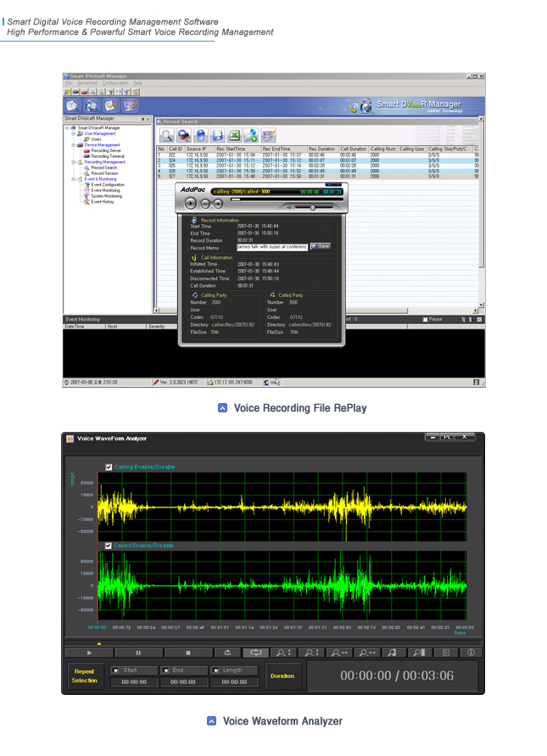Click the user-with-play-arrow icon in Record Search toolbar
This screenshot has width=547, height=756.
point(251,136)
